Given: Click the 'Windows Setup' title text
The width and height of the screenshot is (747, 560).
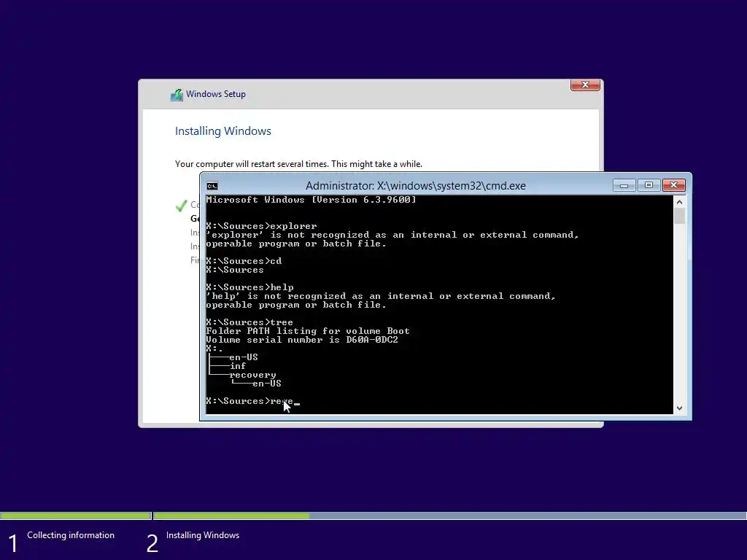Looking at the screenshot, I should tap(216, 94).
